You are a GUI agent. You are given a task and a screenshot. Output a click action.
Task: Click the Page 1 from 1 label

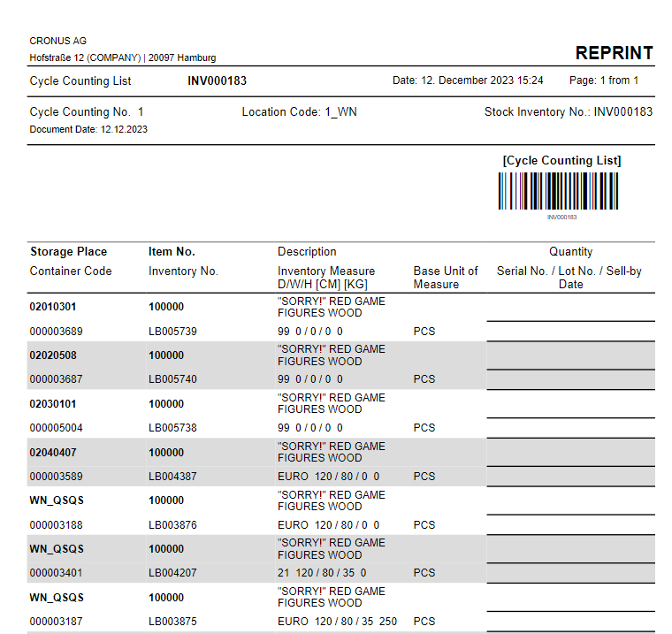(x=603, y=80)
